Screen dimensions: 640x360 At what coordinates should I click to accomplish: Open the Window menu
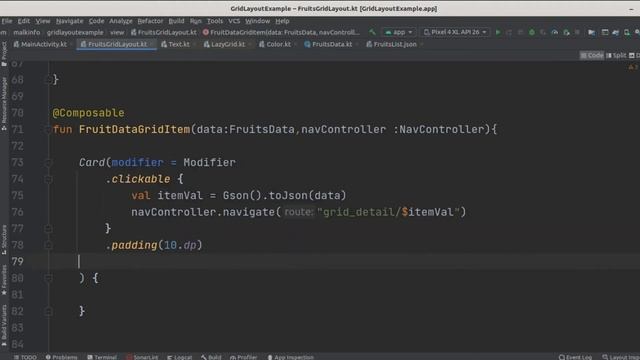tap(257, 21)
